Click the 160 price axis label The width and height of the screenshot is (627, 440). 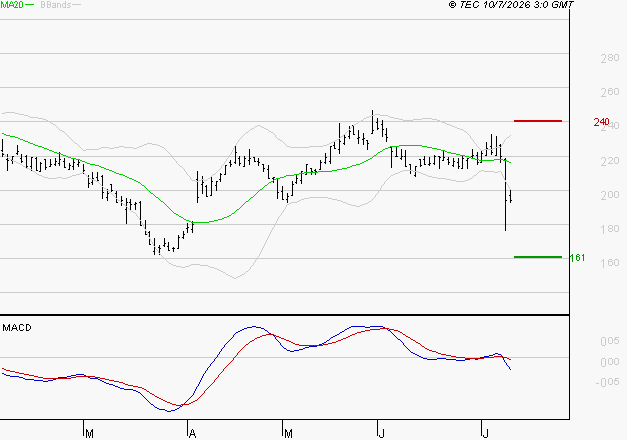[x=610, y=262]
